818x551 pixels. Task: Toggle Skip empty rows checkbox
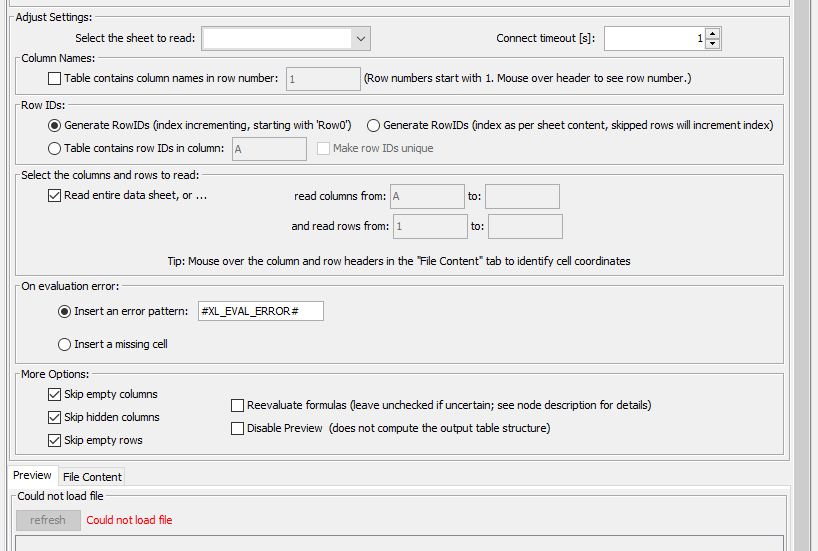click(x=54, y=440)
